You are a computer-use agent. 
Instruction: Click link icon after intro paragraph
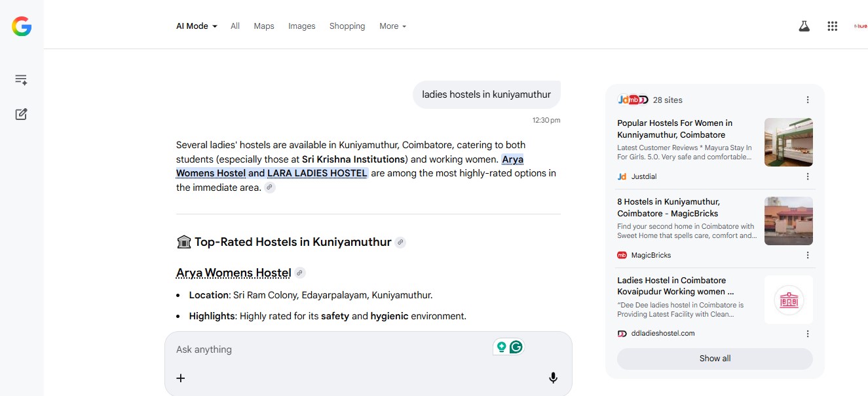(x=270, y=188)
